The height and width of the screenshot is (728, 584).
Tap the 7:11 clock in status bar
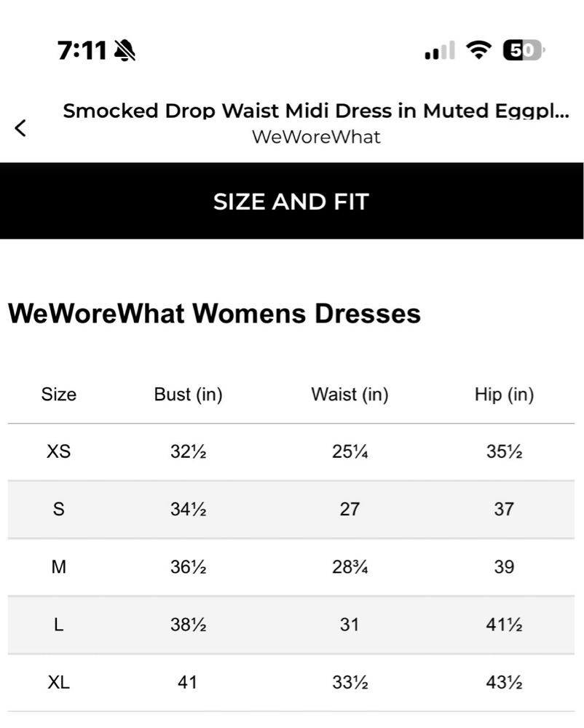pos(82,50)
